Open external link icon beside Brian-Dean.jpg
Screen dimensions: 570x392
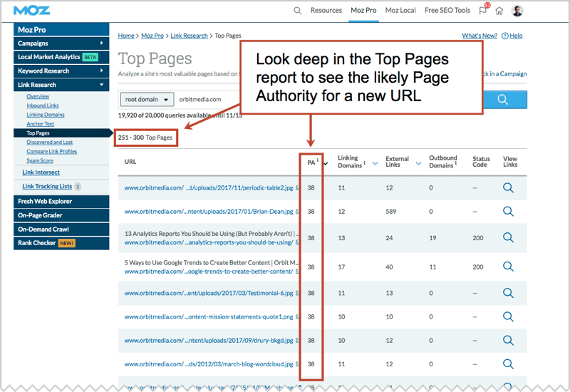click(x=298, y=211)
